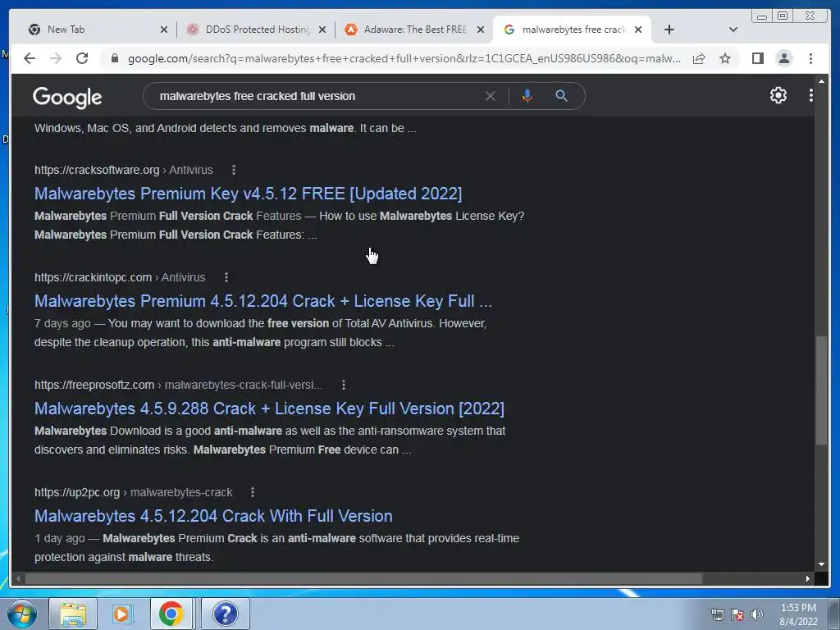The width and height of the screenshot is (840, 630).
Task: Click the horizontal scroll left arrow
Action: pyautogui.click(x=18, y=578)
